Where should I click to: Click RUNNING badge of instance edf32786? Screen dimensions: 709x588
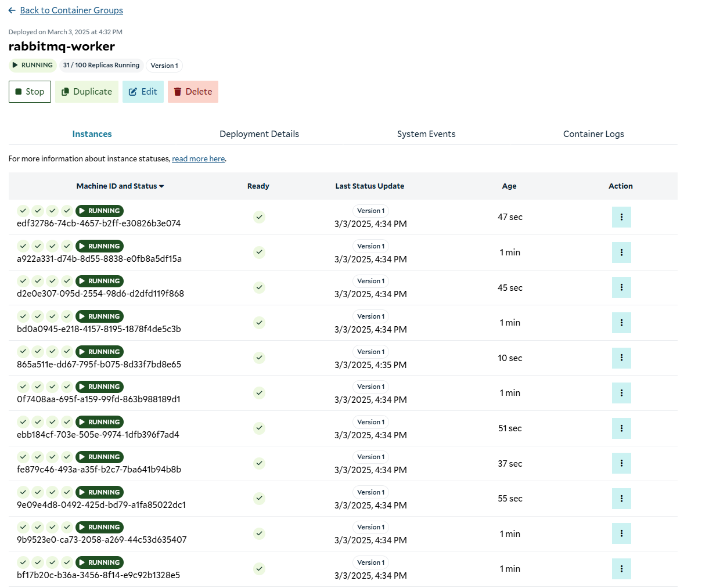(100, 211)
